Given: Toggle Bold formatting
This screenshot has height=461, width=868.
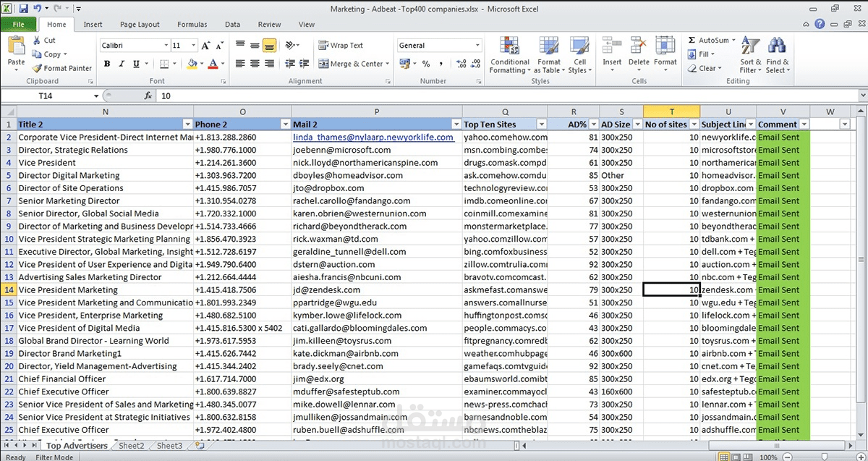Looking at the screenshot, I should click(107, 64).
